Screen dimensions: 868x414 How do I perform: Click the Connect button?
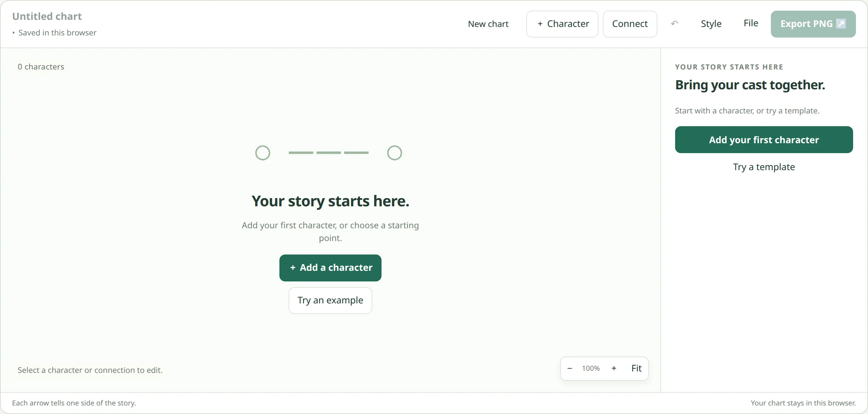coord(630,24)
